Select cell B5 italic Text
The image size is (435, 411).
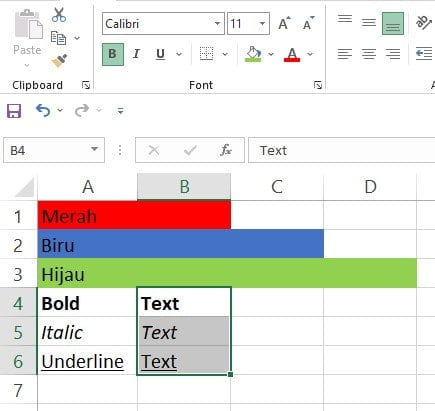184,331
